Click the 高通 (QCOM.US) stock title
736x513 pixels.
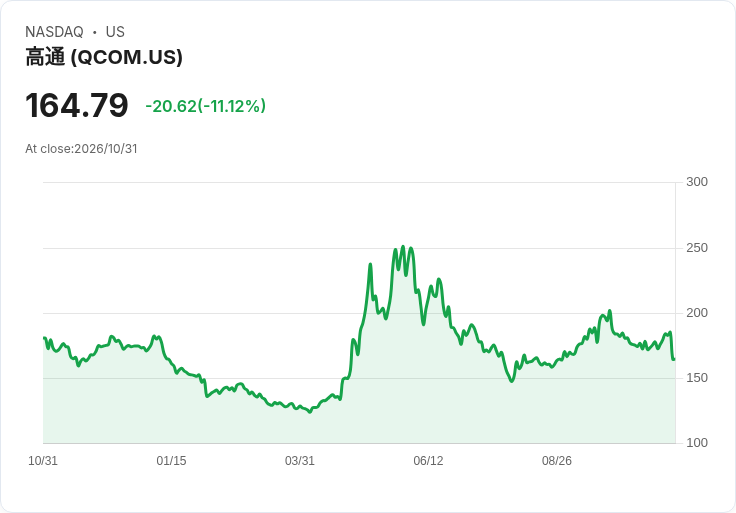(x=104, y=57)
